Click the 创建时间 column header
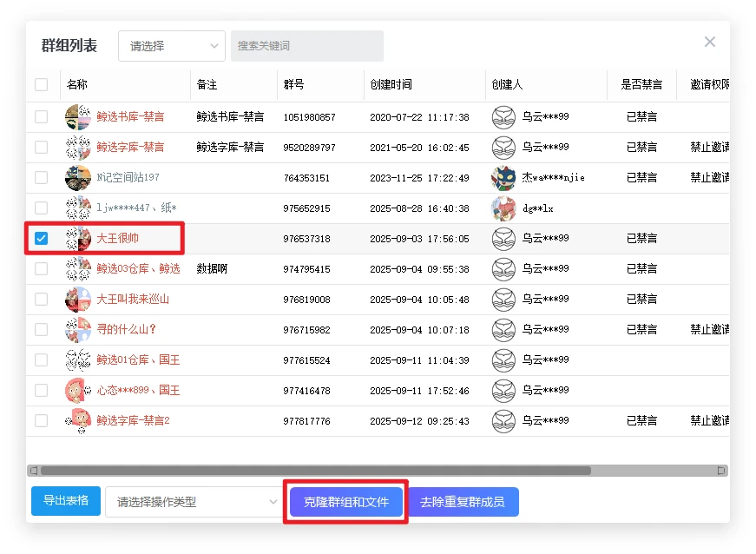 [x=391, y=85]
